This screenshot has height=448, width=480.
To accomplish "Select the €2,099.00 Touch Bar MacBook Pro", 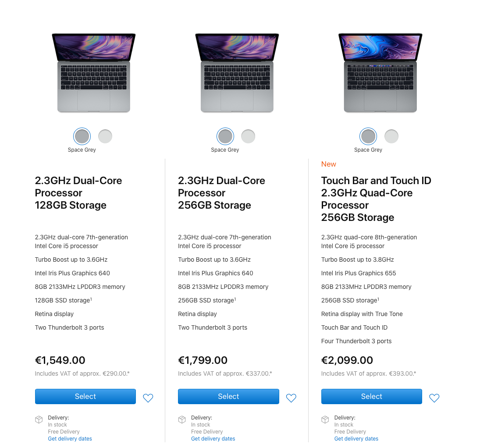I will (372, 397).
